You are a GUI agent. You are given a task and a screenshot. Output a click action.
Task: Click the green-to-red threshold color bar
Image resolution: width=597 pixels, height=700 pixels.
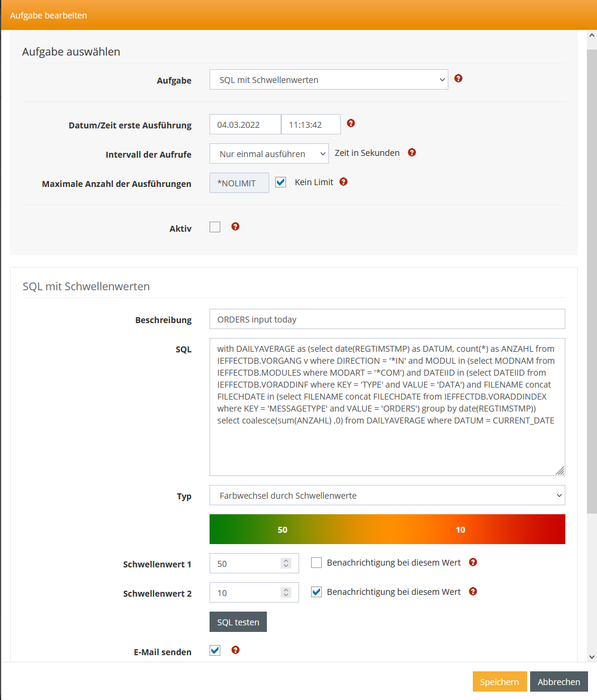pos(387,529)
